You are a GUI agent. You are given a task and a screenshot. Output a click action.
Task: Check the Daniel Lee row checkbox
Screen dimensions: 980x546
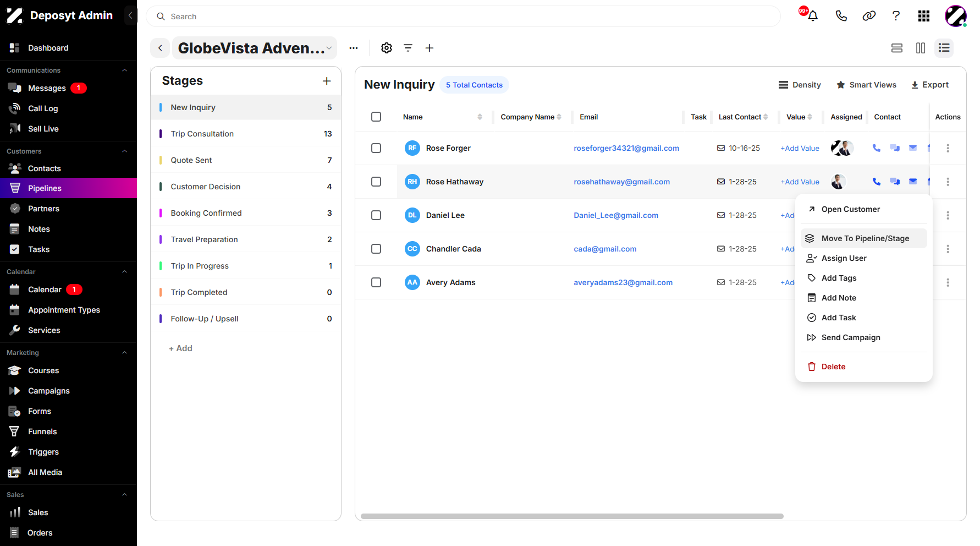pyautogui.click(x=376, y=215)
